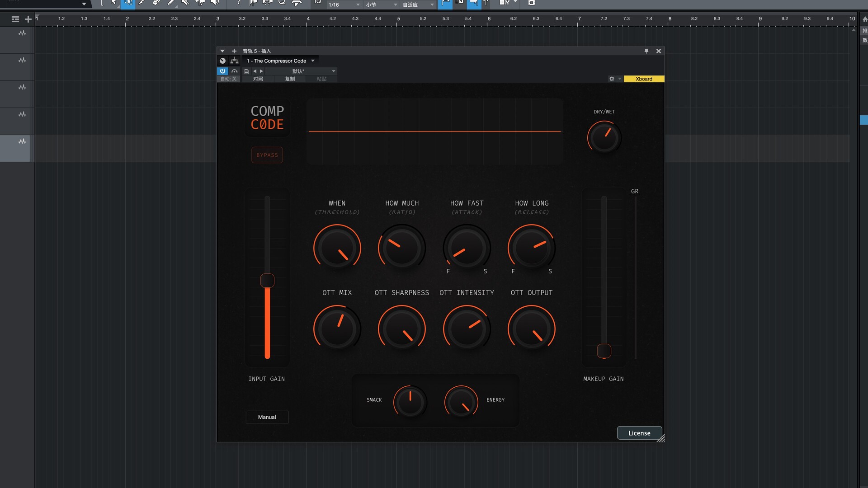Toggle the automation mode 自动: 关 button
868x488 pixels.
point(228,79)
